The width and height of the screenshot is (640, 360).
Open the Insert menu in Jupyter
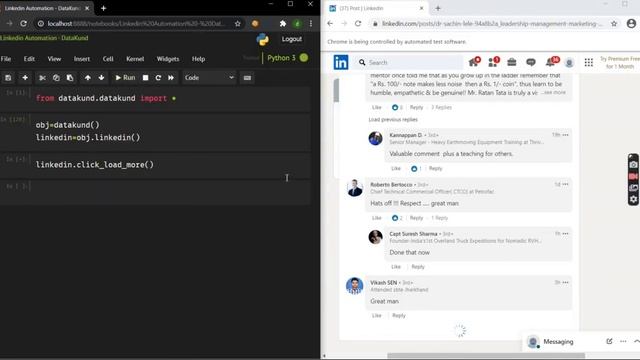coord(82,59)
